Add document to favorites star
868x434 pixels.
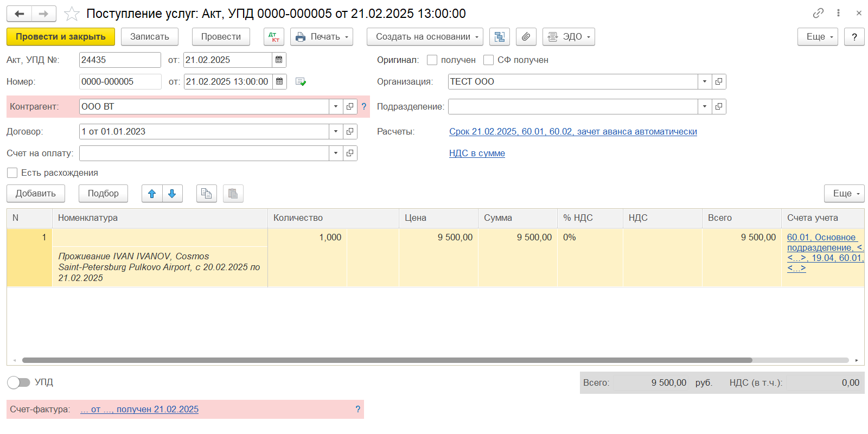pyautogui.click(x=72, y=14)
